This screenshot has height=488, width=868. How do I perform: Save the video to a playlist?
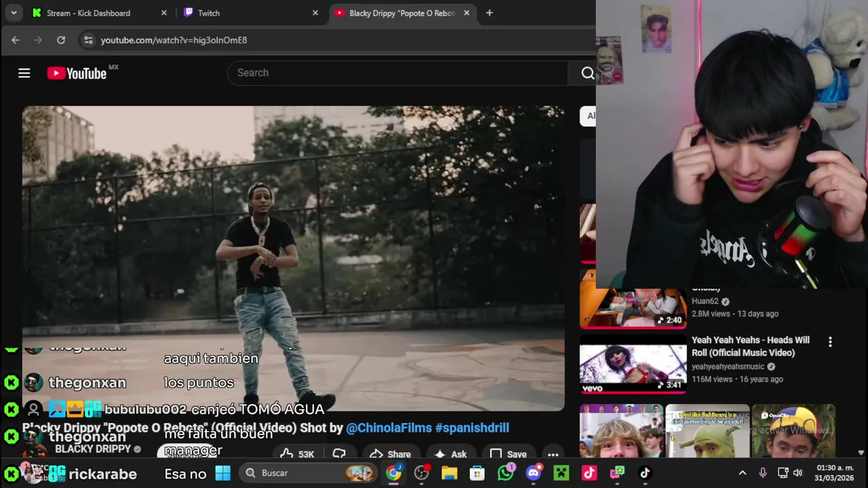point(508,454)
